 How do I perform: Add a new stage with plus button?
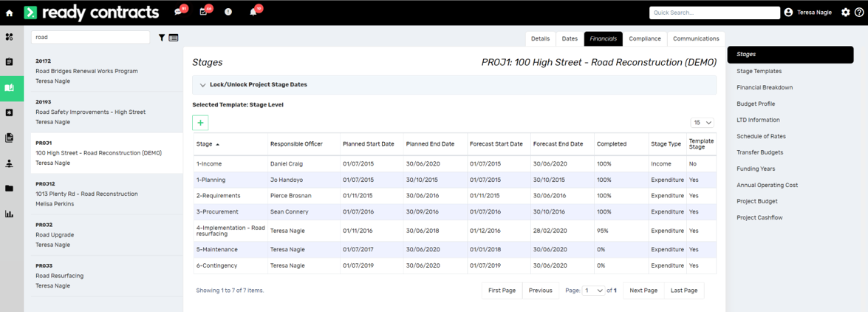pyautogui.click(x=200, y=123)
